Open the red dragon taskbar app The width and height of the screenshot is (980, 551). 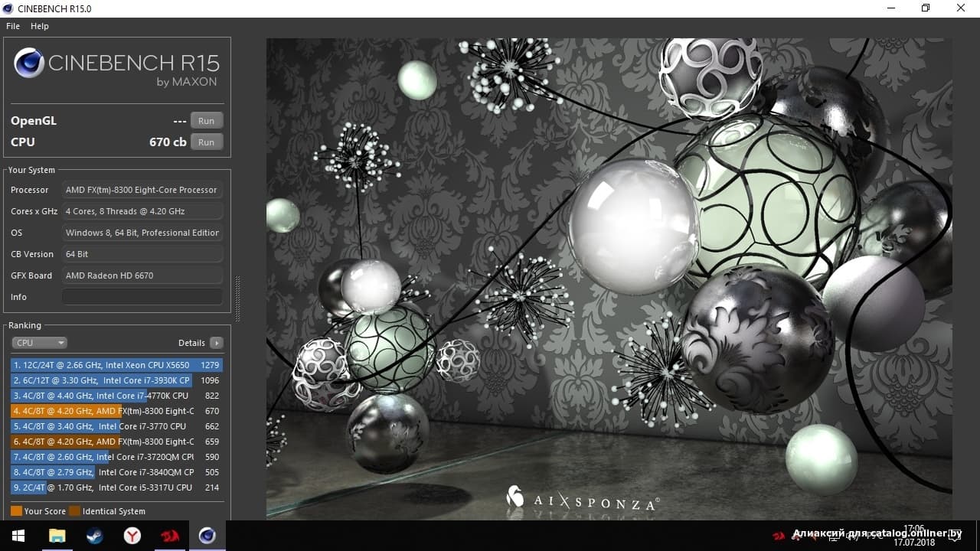[x=169, y=536]
